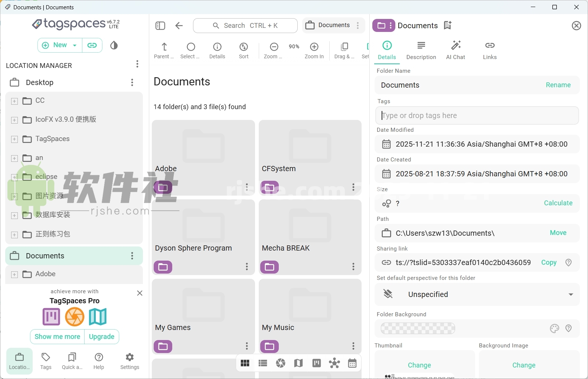Viewport: 588px width, 379px height.
Task: Open Documents location switcher menu
Action: [x=358, y=25]
